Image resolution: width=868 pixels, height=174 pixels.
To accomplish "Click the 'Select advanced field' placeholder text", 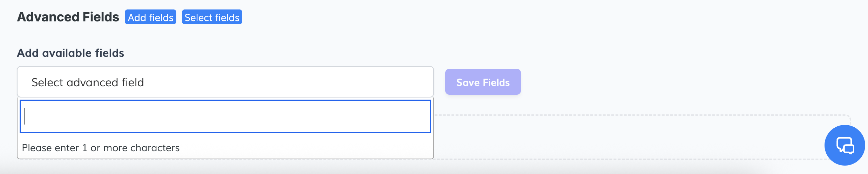I will [x=88, y=82].
